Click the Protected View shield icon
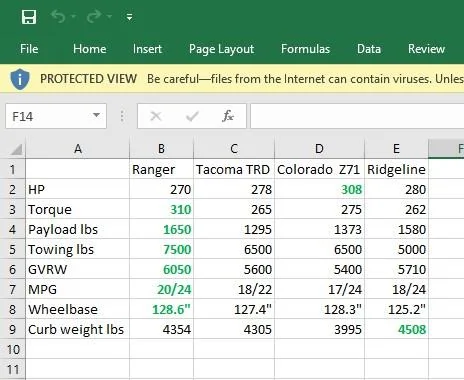This screenshot has width=464, height=380. click(x=20, y=79)
